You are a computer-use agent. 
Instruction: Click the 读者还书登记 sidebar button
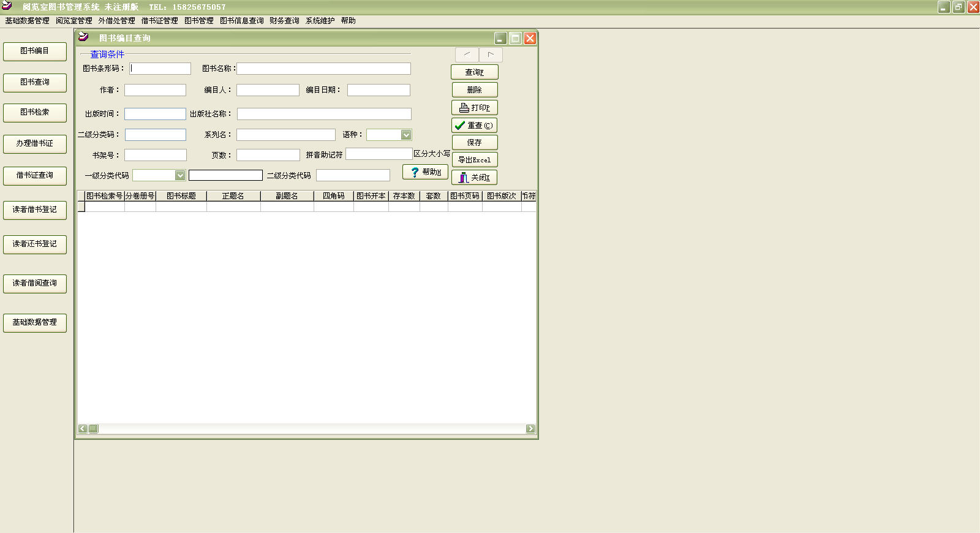point(35,244)
